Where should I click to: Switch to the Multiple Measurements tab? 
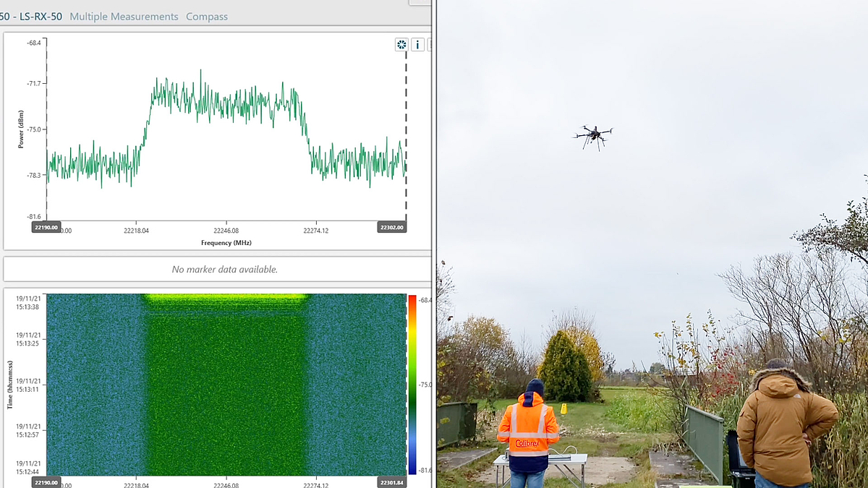[x=124, y=17]
